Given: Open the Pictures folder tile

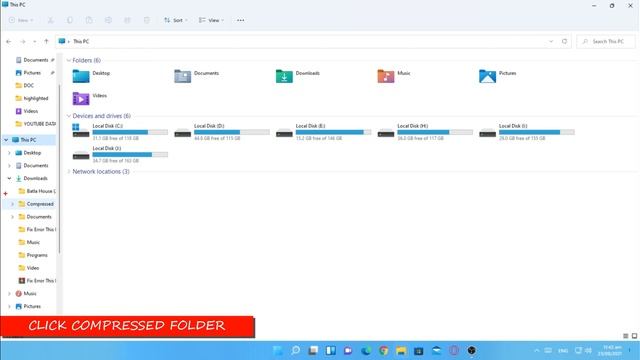Looking at the screenshot, I should 498,76.
